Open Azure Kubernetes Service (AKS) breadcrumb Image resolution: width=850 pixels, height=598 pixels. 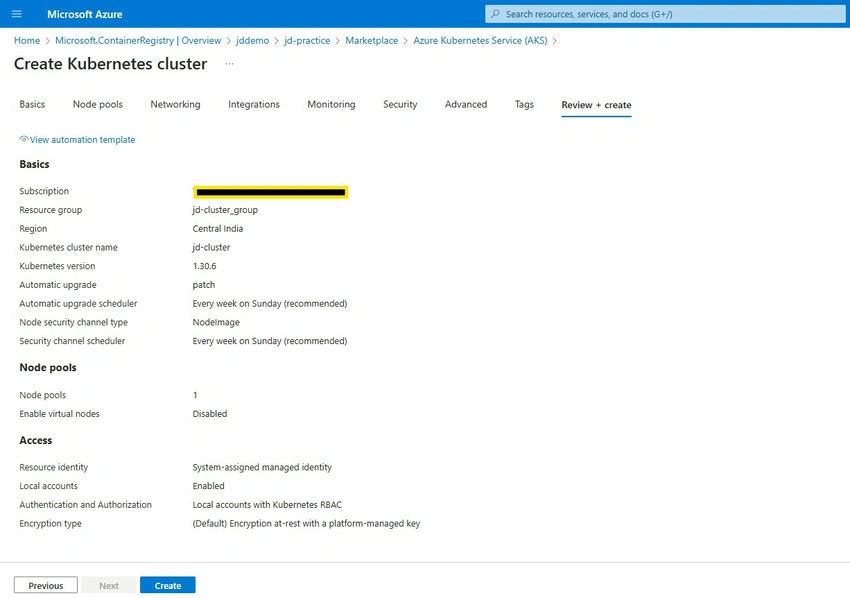pos(480,41)
